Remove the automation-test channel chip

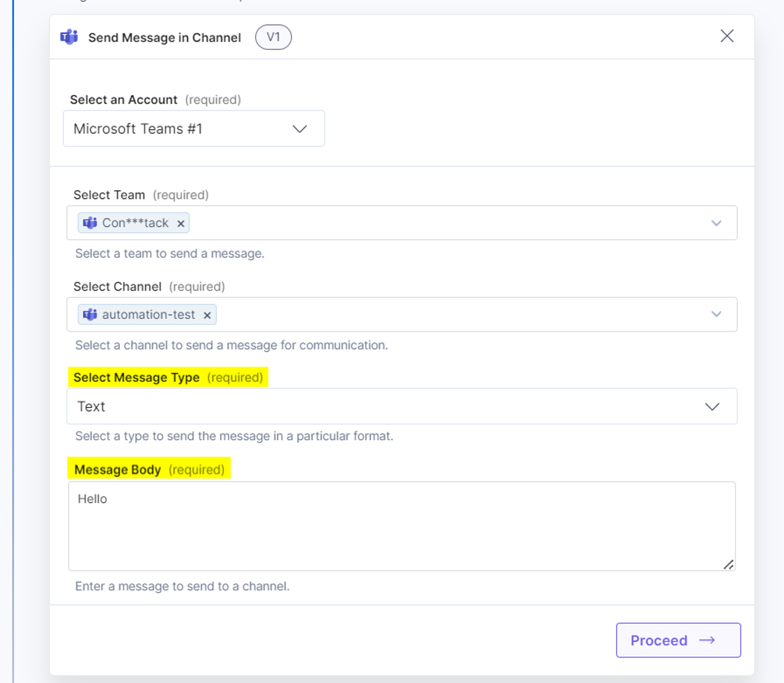coord(207,315)
